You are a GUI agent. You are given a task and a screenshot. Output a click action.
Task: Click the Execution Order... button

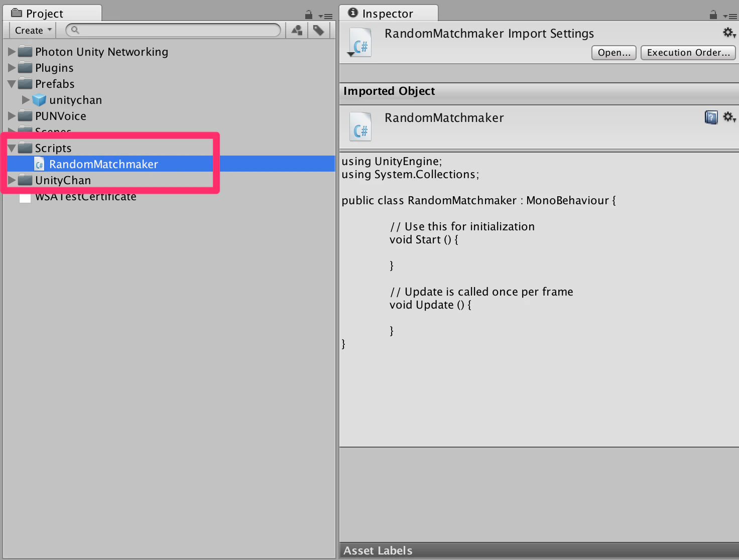(688, 53)
